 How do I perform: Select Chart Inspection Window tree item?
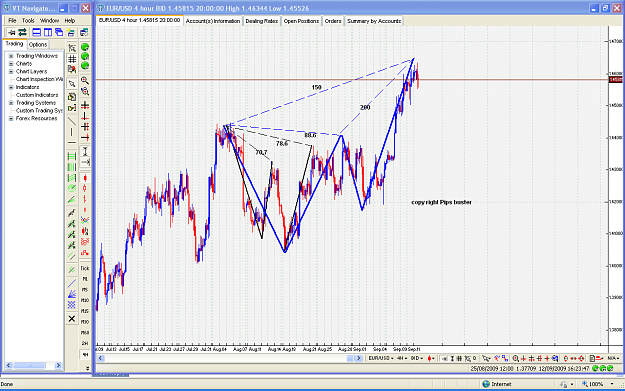[39, 79]
